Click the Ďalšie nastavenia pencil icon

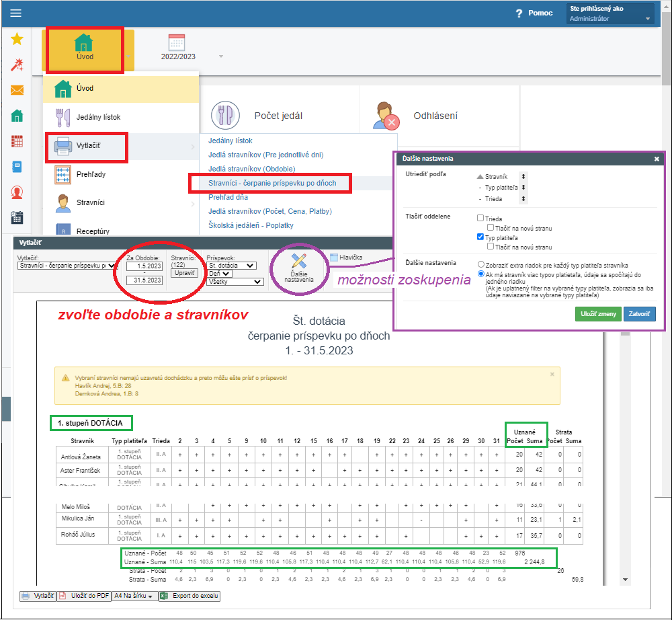pos(299,261)
